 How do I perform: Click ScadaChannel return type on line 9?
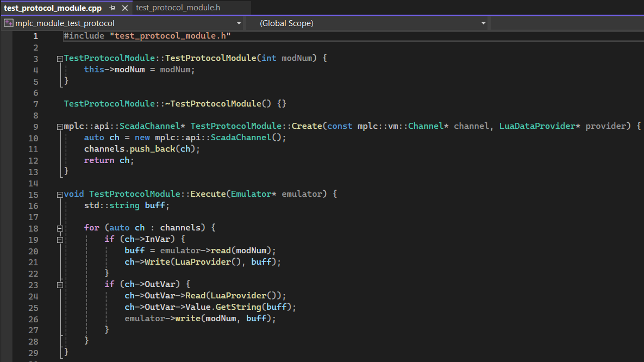tap(149, 126)
